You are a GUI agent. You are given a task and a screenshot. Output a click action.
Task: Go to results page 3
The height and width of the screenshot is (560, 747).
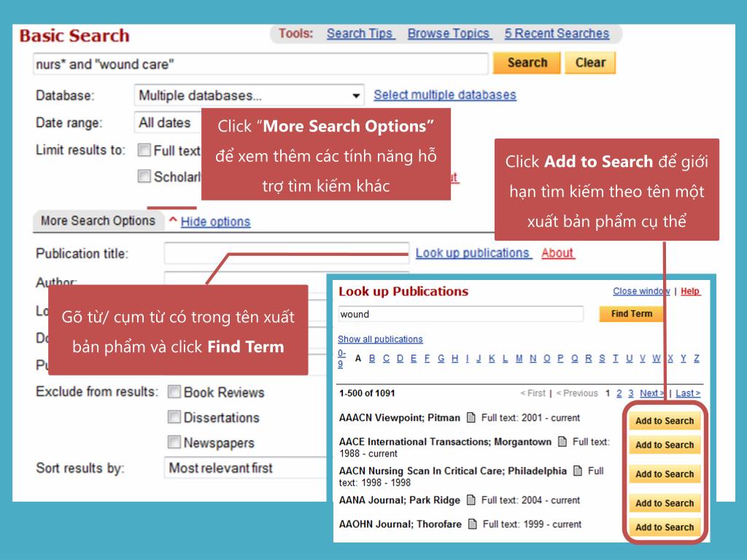tap(631, 393)
